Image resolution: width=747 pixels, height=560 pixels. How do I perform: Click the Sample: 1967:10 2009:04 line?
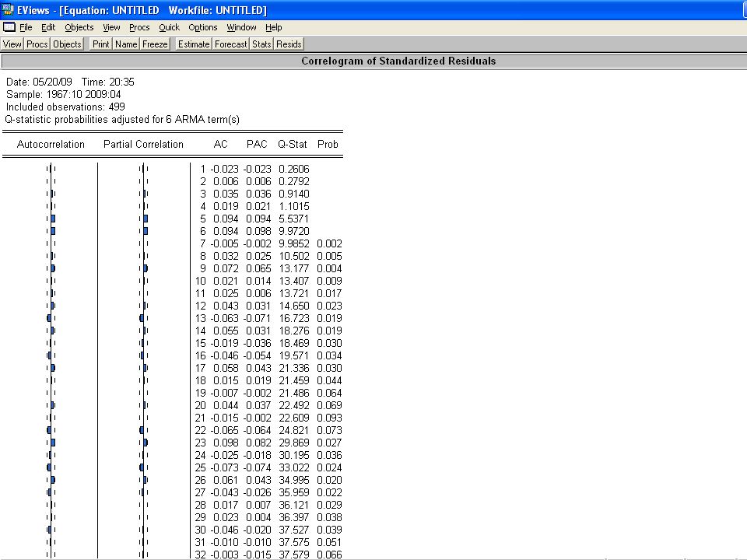point(63,94)
